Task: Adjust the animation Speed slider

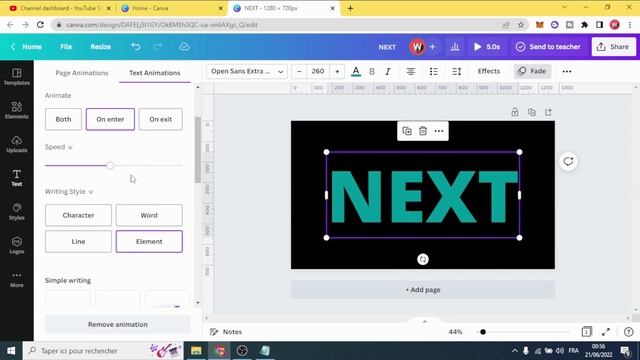Action: coord(110,166)
